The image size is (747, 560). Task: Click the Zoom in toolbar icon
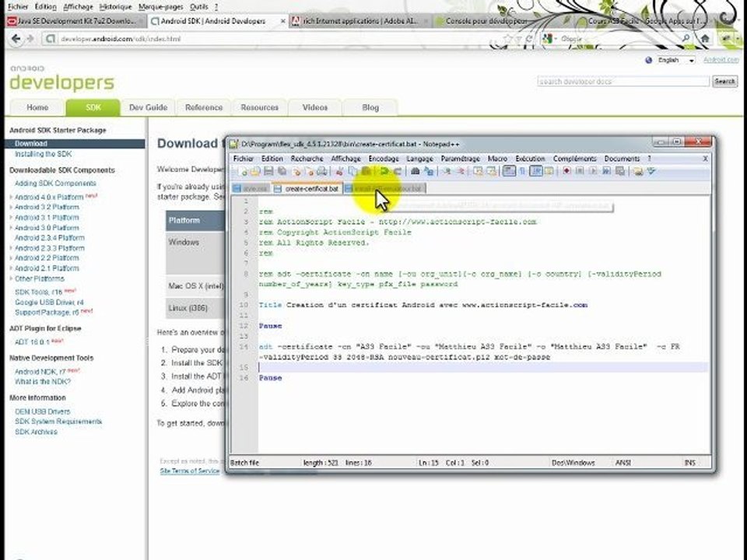pyautogui.click(x=447, y=171)
